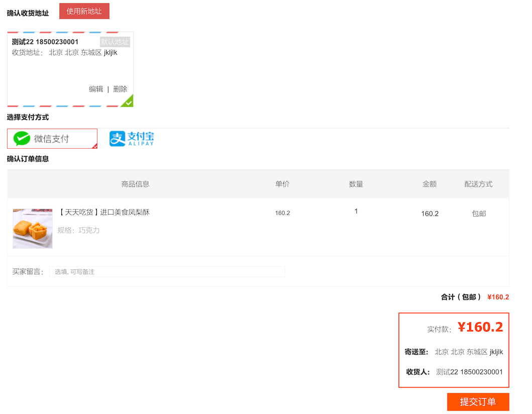Click the 编辑 link on the address card

point(96,89)
